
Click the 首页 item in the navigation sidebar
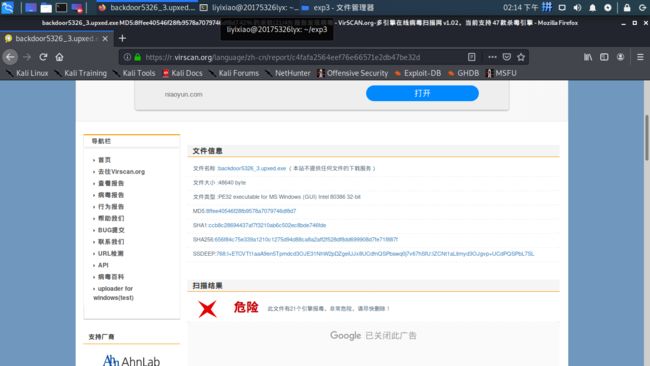[x=104, y=160]
